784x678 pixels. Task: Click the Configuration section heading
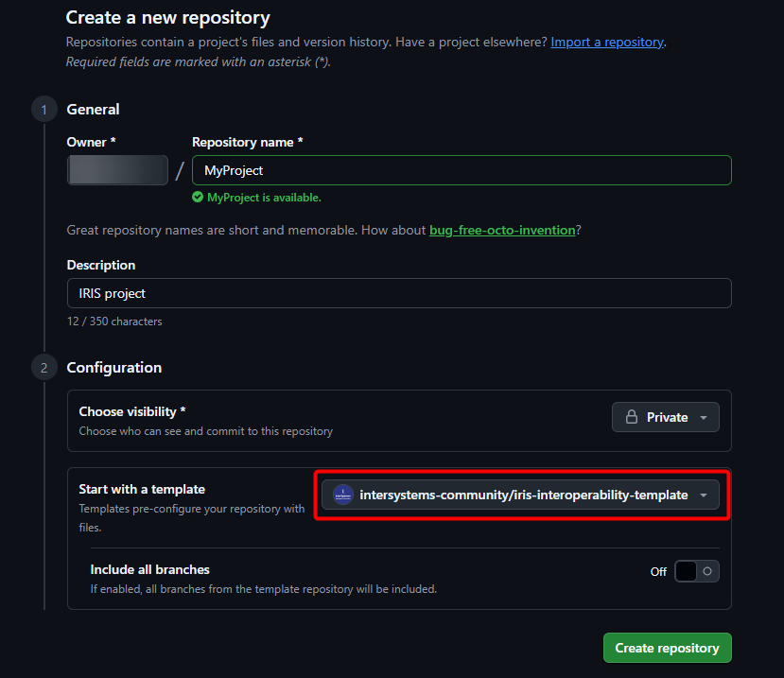coord(113,367)
